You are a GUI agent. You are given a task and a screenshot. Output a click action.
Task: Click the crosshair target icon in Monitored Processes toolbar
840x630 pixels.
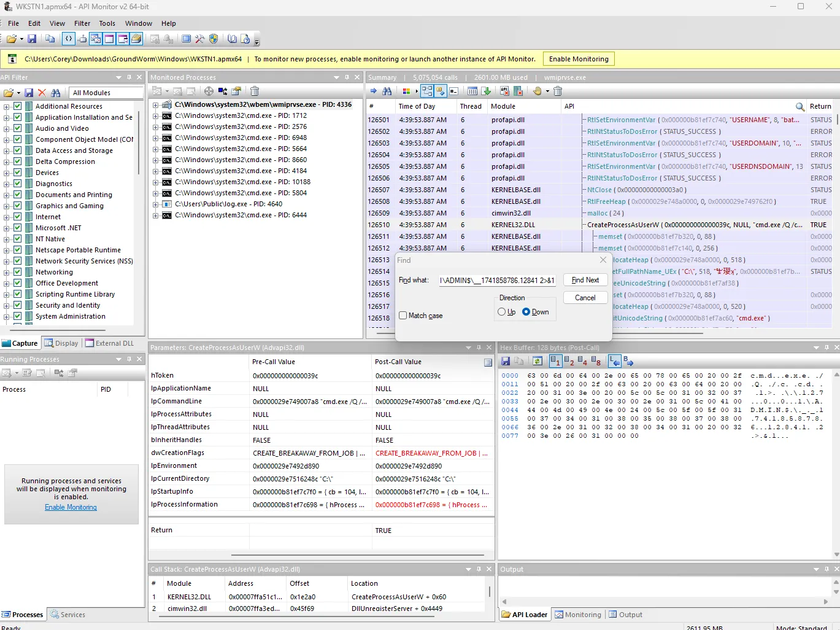(209, 91)
